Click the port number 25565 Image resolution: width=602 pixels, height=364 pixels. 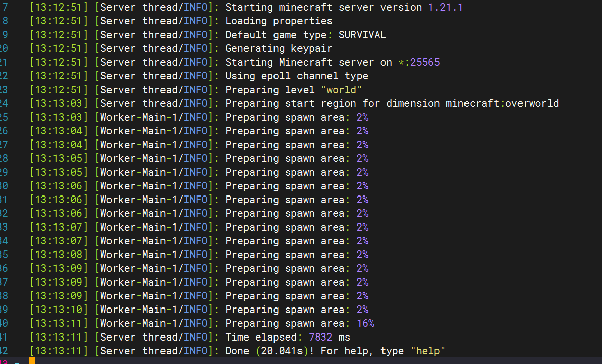pyautogui.click(x=425, y=62)
